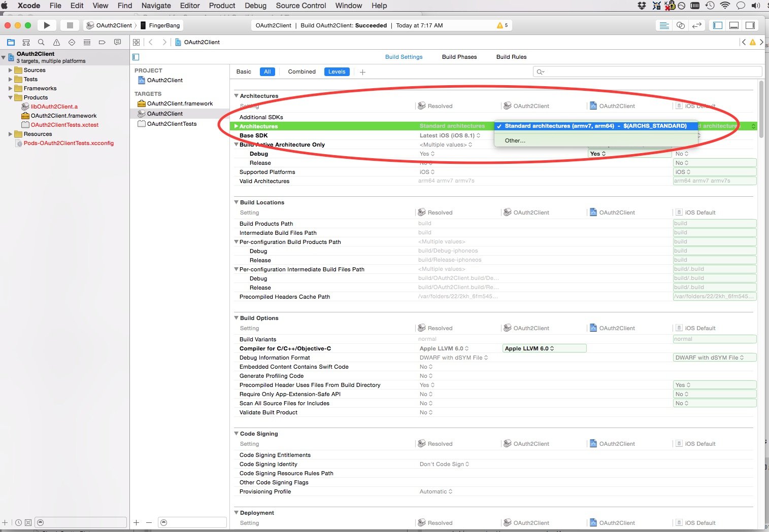769x532 pixels.
Task: Toggle the Navigator panel visibility
Action: tap(718, 25)
